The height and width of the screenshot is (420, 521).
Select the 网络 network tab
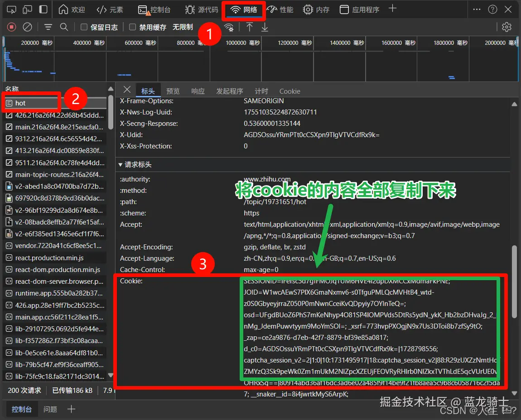click(244, 10)
